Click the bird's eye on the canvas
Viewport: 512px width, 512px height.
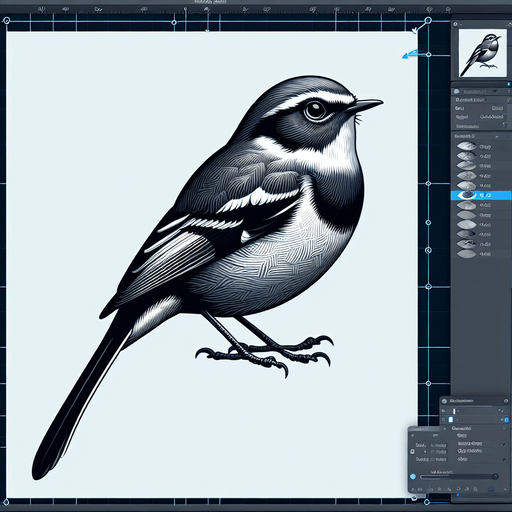[x=315, y=109]
